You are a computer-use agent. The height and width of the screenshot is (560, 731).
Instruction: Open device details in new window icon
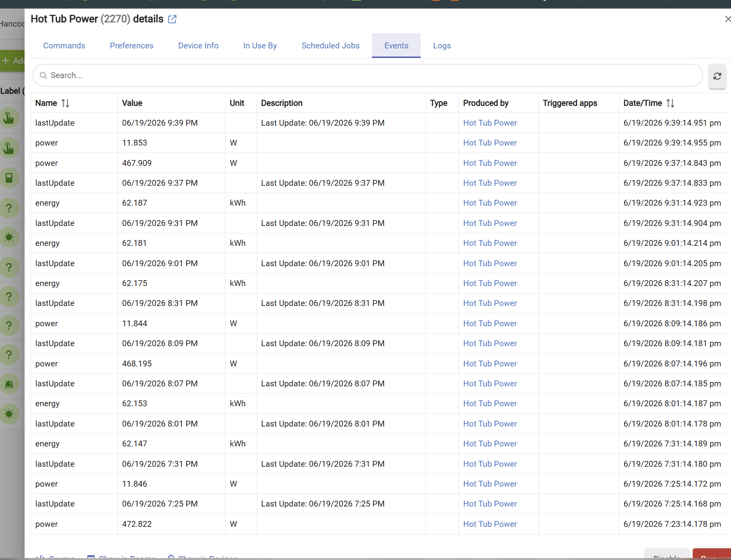pyautogui.click(x=172, y=19)
